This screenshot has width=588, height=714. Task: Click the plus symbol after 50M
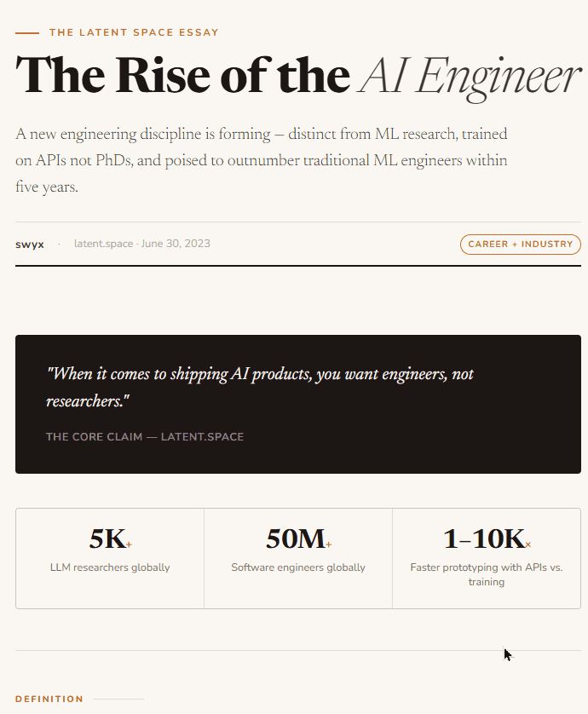tap(329, 544)
